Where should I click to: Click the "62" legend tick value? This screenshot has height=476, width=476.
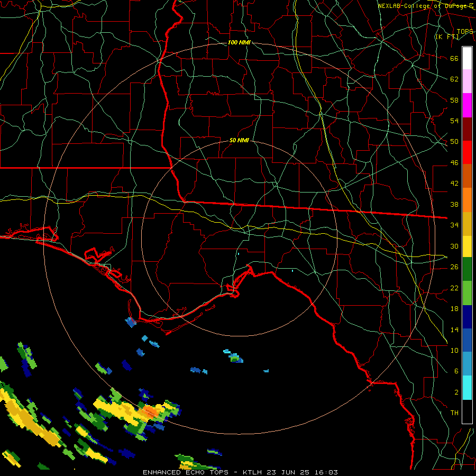(454, 79)
